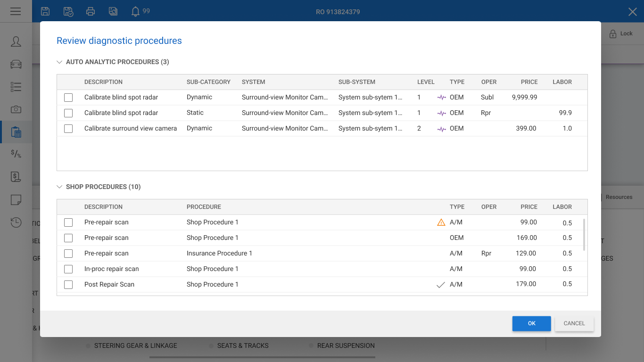Check the Calibrate surround view camera row

pyautogui.click(x=68, y=129)
